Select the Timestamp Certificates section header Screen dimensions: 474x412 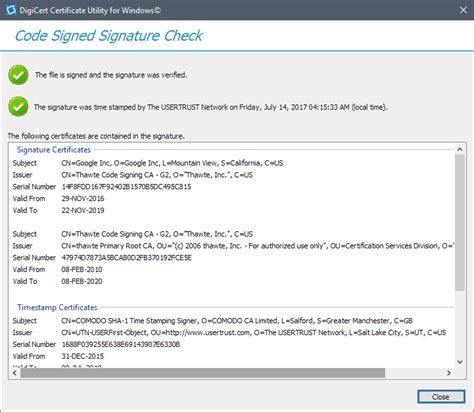[57, 307]
